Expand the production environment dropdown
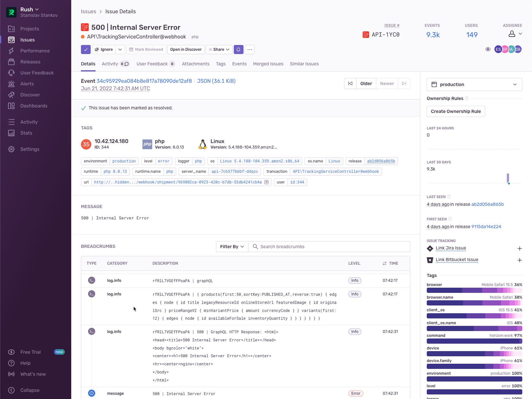 click(x=474, y=84)
